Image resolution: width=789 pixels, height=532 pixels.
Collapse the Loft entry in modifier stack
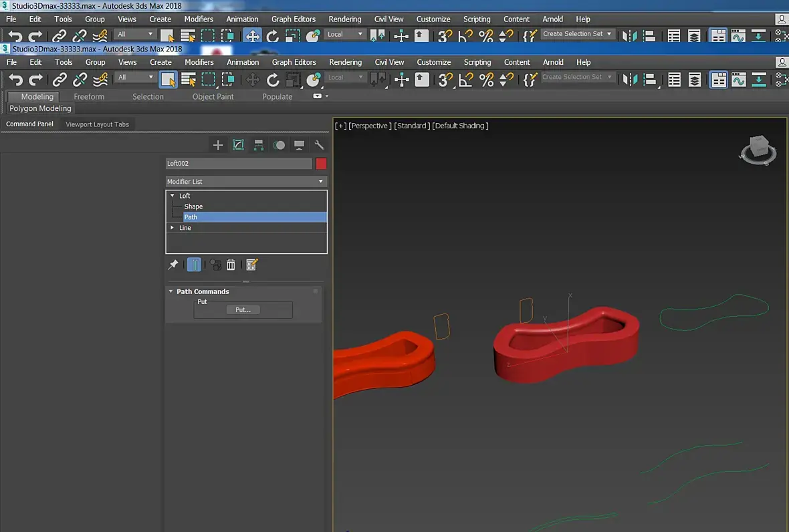pos(173,196)
